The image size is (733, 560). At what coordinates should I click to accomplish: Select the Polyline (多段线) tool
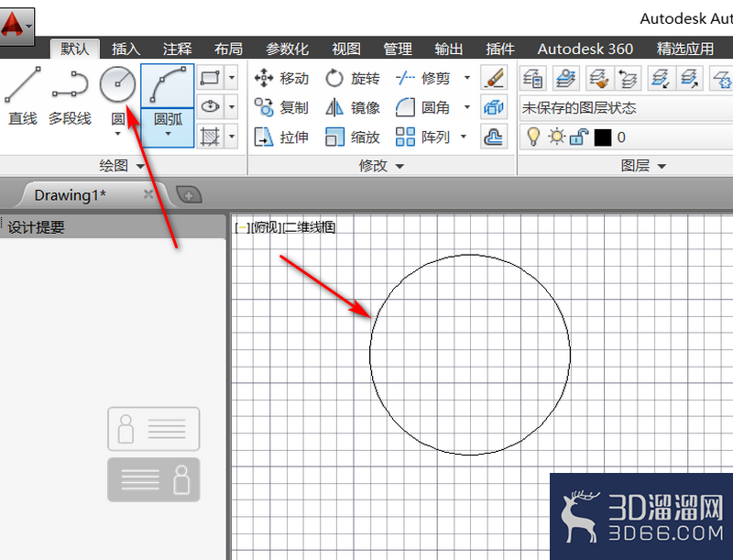[70, 96]
